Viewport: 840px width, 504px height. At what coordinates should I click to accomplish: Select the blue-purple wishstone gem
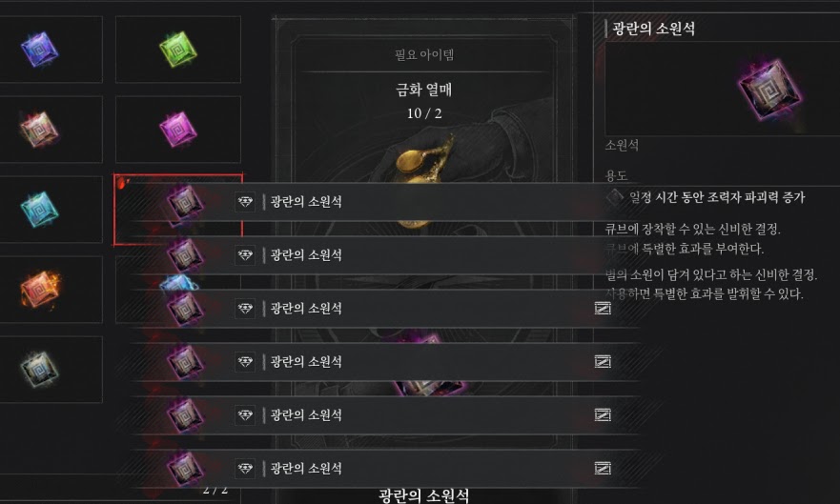pos(40,50)
